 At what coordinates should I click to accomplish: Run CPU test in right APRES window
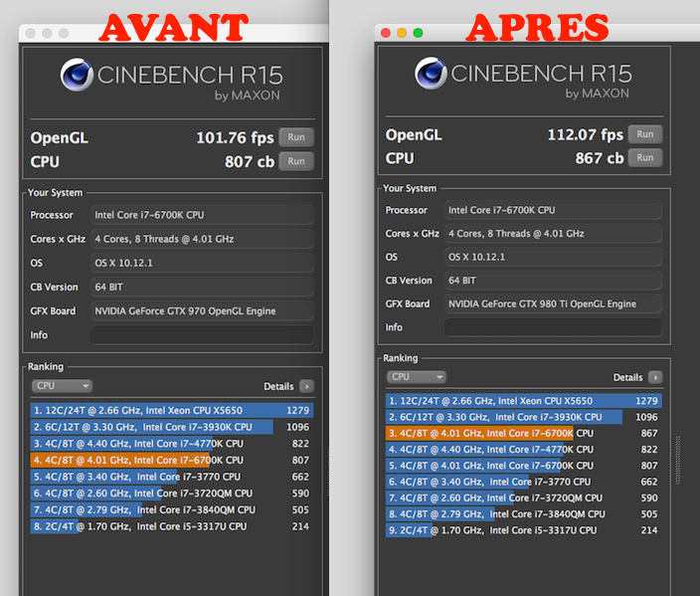click(x=644, y=158)
